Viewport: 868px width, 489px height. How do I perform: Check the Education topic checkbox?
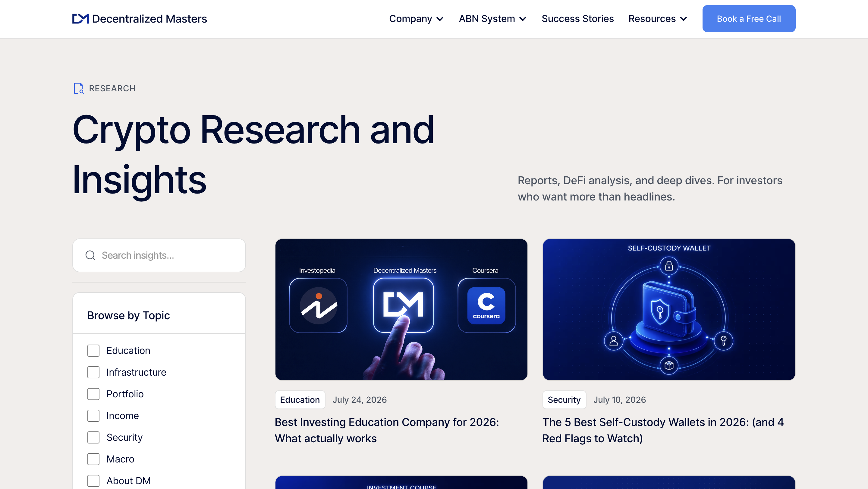tap(93, 351)
